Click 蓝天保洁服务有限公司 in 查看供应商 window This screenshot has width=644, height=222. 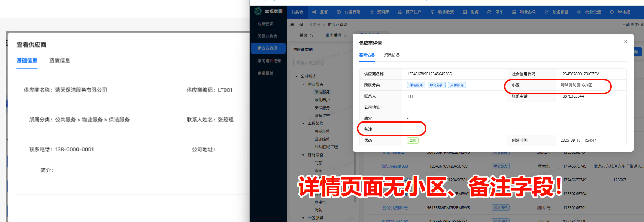[x=81, y=90]
